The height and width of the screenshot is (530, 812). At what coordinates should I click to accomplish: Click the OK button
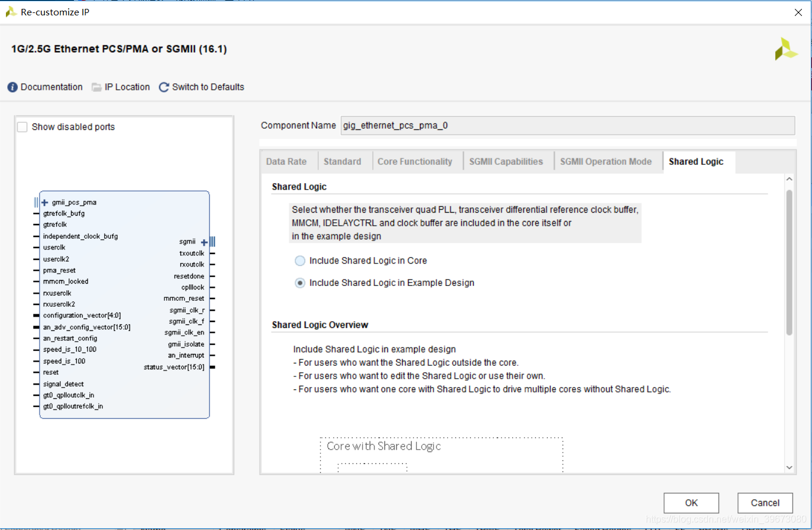click(x=691, y=503)
